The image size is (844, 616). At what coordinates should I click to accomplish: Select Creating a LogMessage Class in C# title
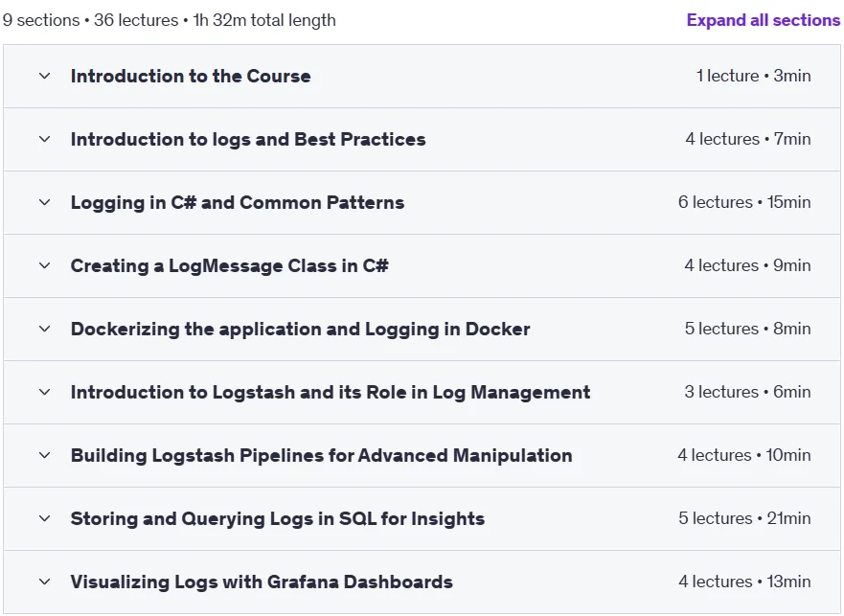point(229,265)
